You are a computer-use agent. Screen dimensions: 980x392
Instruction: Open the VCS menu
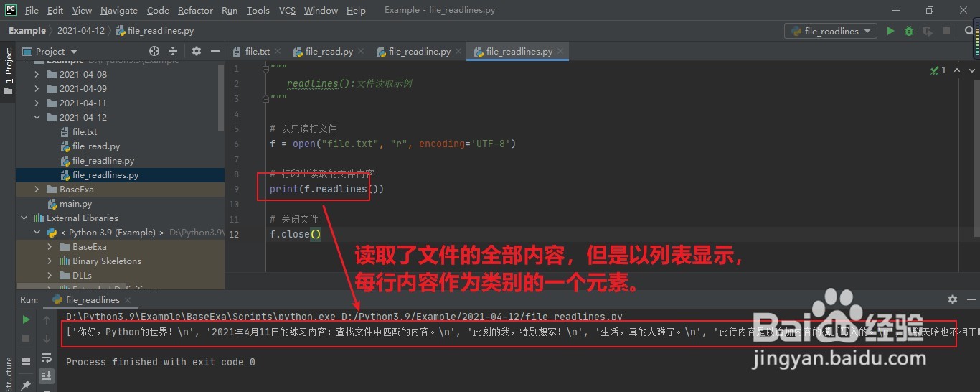tap(287, 10)
